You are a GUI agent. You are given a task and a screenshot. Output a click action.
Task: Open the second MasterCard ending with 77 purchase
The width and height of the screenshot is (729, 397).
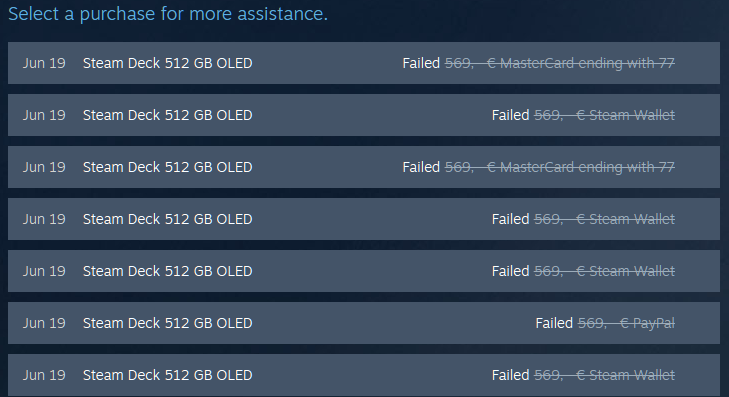364,167
